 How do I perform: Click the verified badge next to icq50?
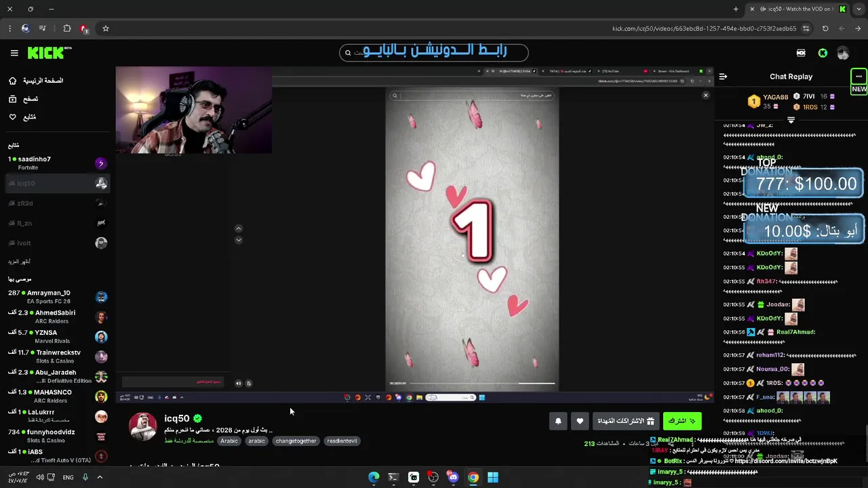click(x=197, y=418)
